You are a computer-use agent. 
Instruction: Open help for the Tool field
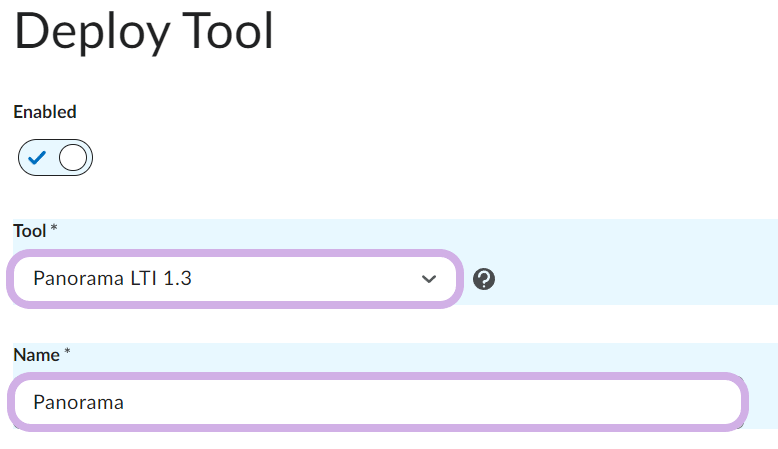pos(484,279)
